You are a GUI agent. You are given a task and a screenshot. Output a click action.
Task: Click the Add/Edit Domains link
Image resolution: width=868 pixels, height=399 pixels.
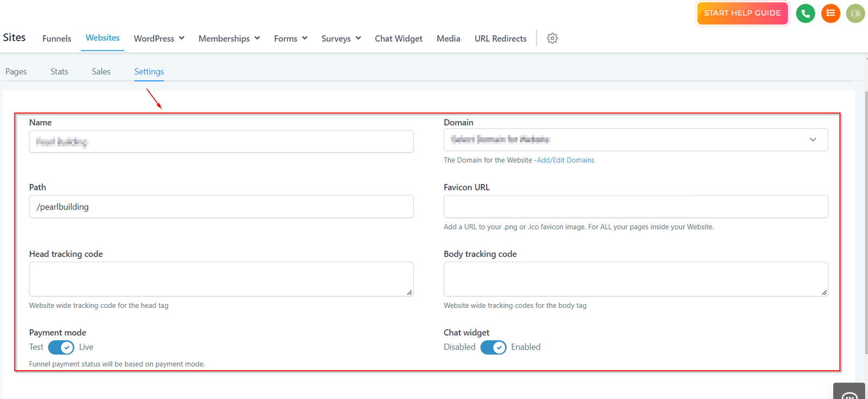coord(565,160)
